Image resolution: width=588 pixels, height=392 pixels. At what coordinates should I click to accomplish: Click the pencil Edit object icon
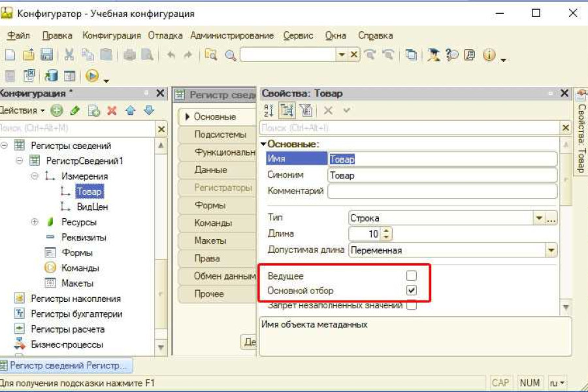(x=75, y=110)
